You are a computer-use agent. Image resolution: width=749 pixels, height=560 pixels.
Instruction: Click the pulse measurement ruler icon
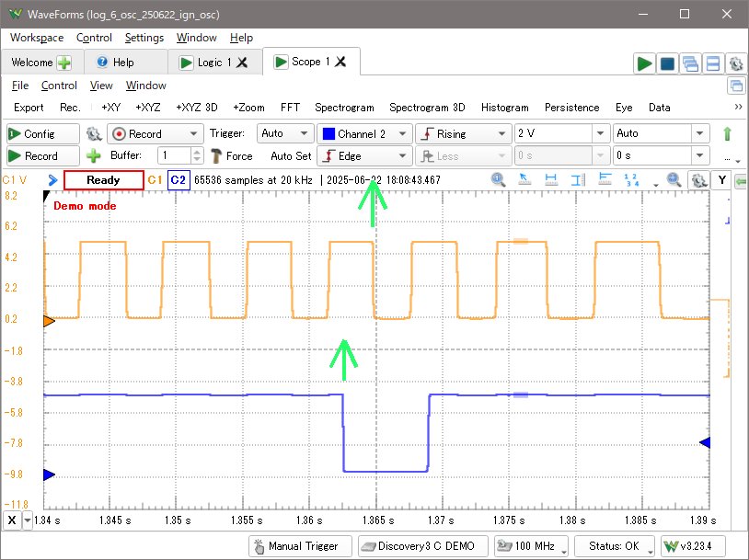(605, 179)
